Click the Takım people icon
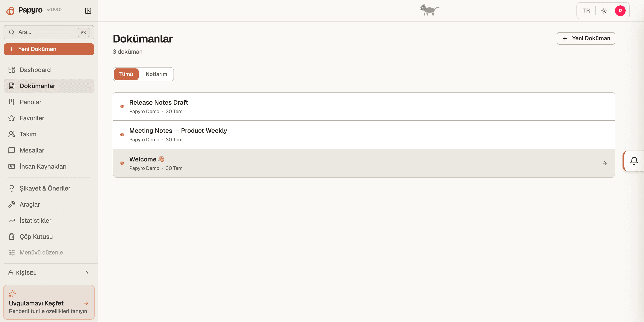 (x=11, y=134)
